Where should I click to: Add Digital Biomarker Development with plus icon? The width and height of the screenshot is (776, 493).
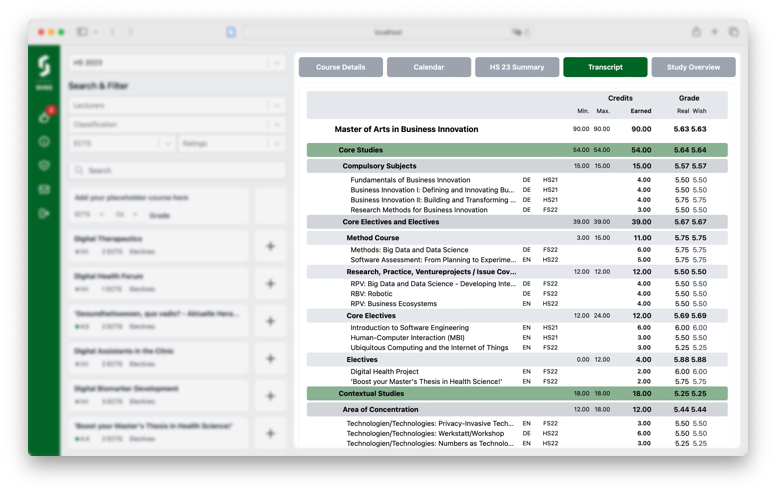(270, 395)
